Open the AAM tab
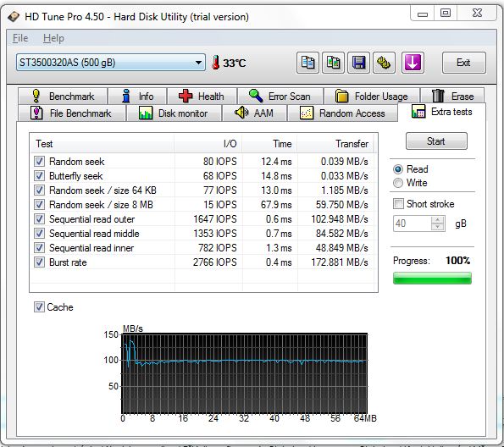Screen dimensions: 504x447 [254, 113]
